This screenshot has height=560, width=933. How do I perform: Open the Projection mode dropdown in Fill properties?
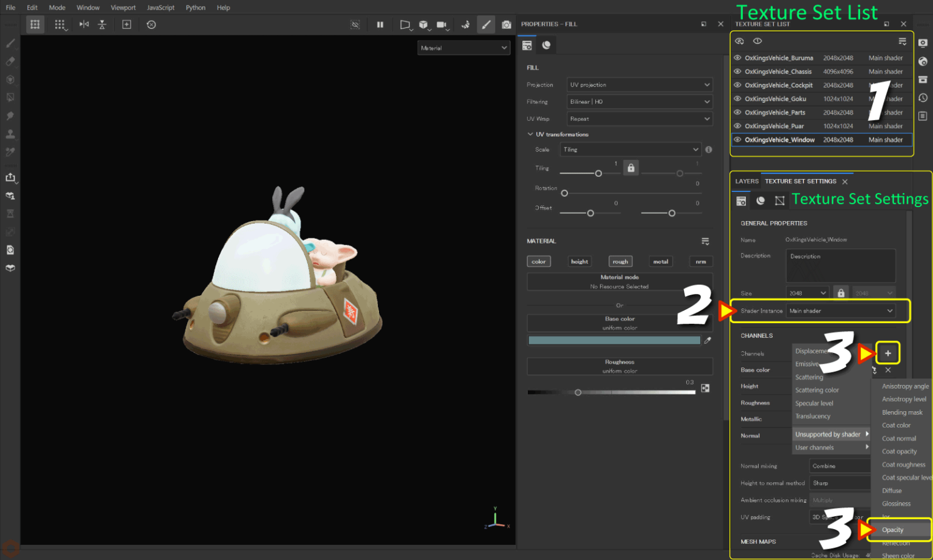click(x=639, y=84)
